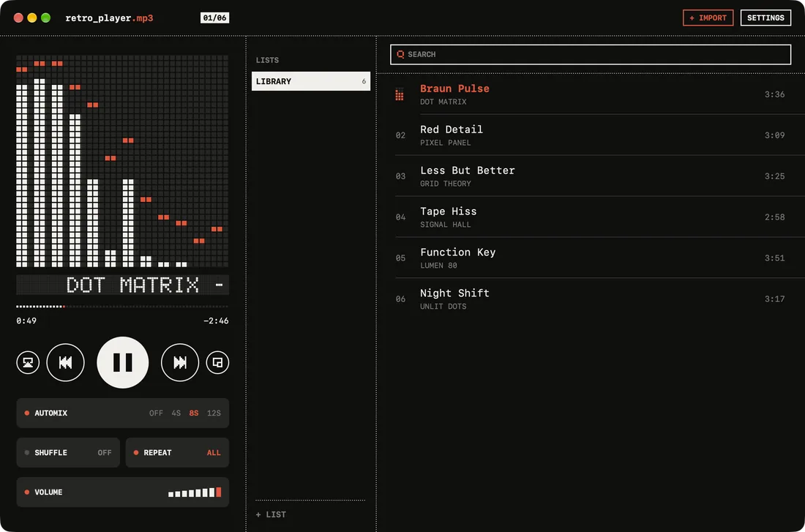Adjust the volume bar meter

click(x=195, y=492)
